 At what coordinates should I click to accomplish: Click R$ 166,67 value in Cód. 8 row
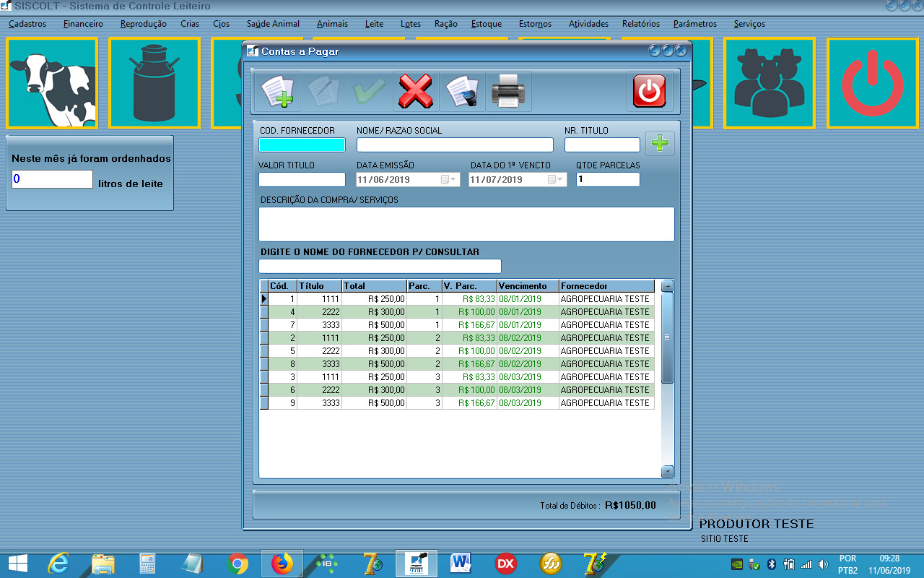(x=476, y=364)
